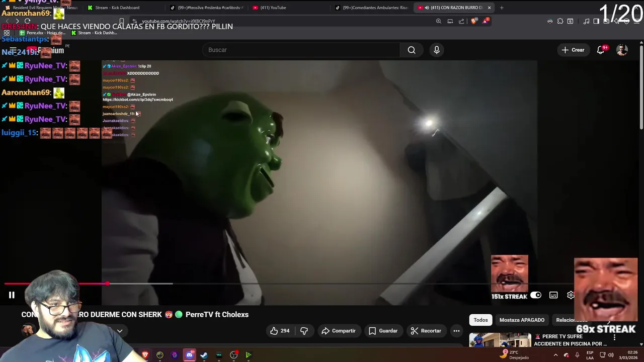Like the video with 294 likes

(x=280, y=331)
